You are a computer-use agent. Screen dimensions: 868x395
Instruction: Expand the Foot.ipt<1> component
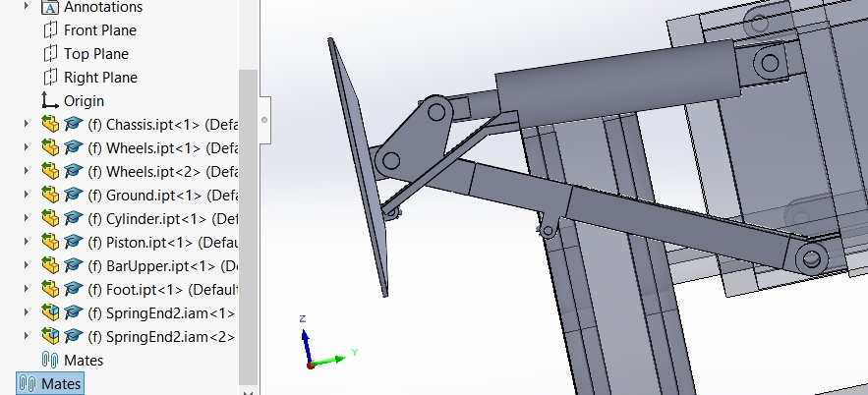point(26,288)
